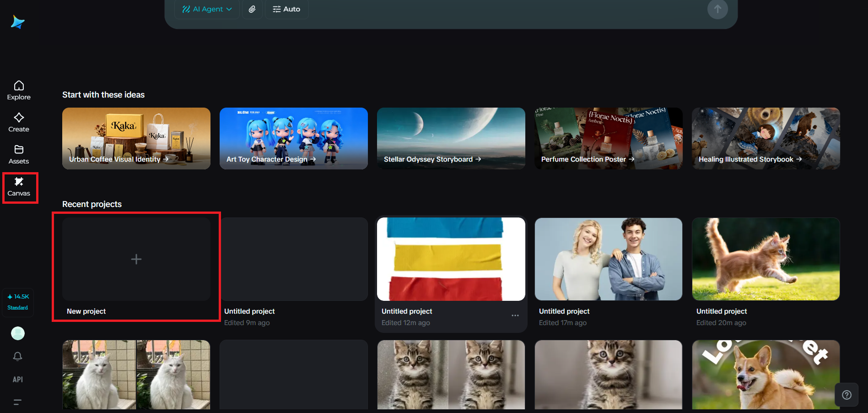Image resolution: width=868 pixels, height=413 pixels.
Task: Open the AI Agent dropdown
Action: (207, 9)
